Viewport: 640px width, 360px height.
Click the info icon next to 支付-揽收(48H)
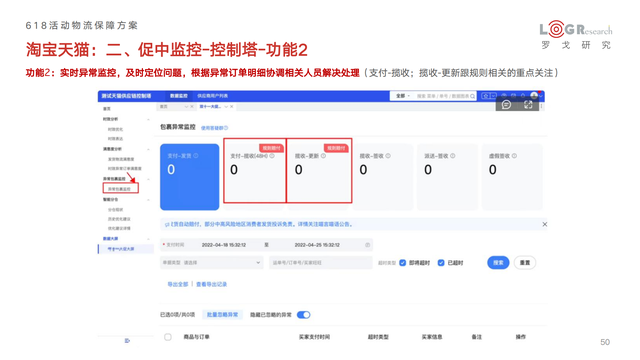(272, 156)
